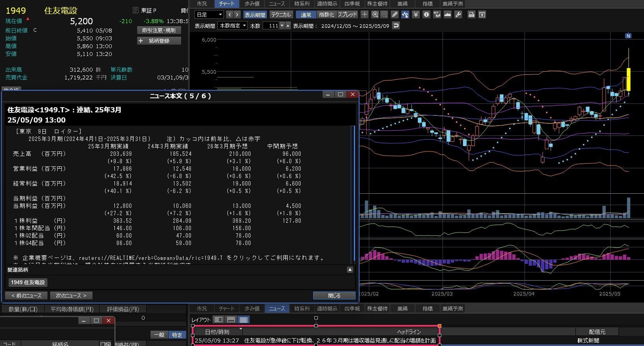Toggle the 表示期間 panel button
Screen dimensions: 644x346
255,14
